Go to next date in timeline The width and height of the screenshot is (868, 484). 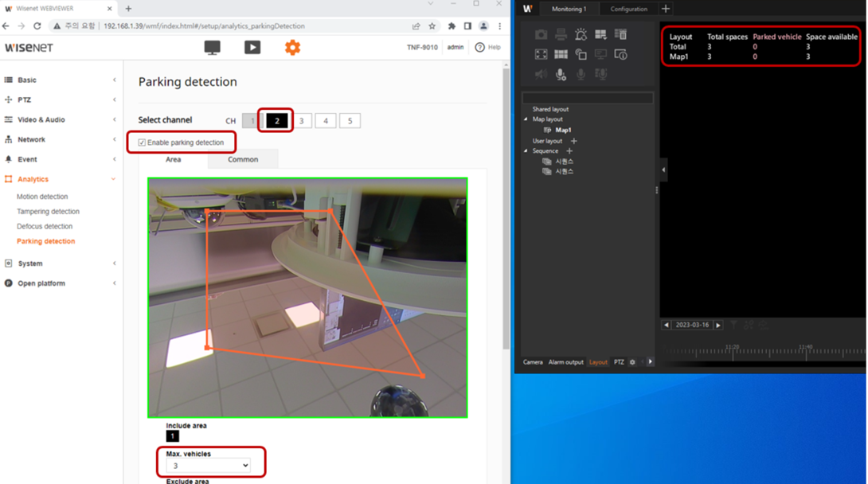pos(718,325)
